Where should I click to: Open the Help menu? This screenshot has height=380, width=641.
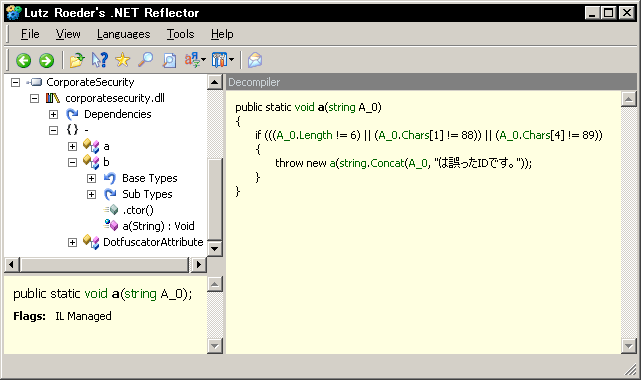coord(222,34)
